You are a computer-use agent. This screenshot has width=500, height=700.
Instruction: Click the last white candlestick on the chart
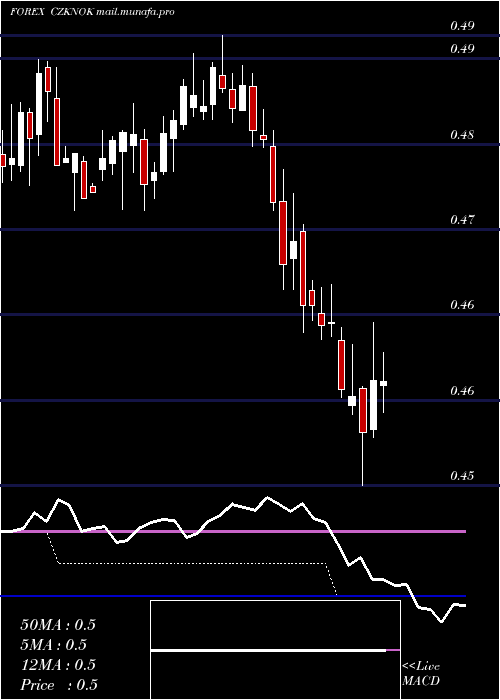point(383,383)
